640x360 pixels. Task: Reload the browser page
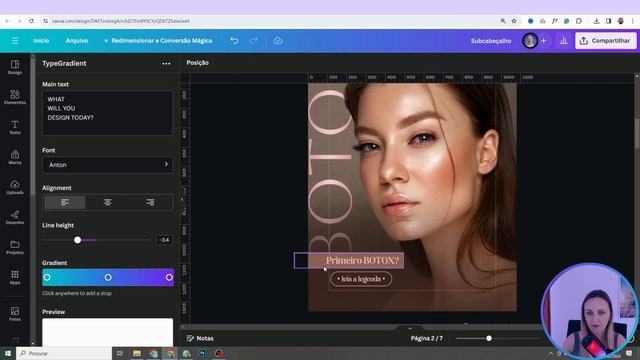point(31,21)
